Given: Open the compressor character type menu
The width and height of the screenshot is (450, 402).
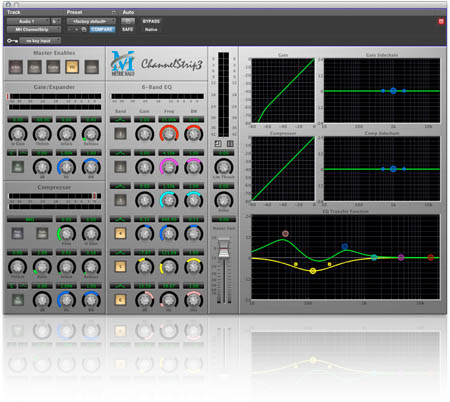Looking at the screenshot, I should (x=30, y=219).
